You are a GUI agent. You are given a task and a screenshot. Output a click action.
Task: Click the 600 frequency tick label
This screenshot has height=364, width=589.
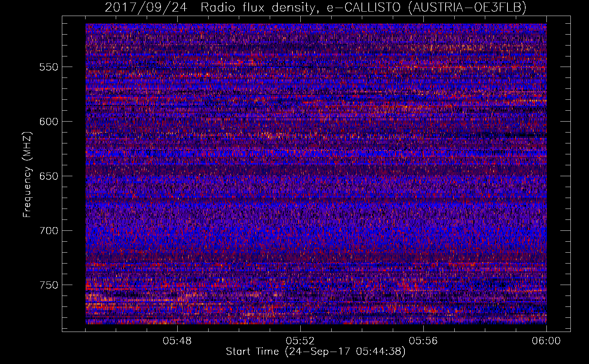point(49,122)
